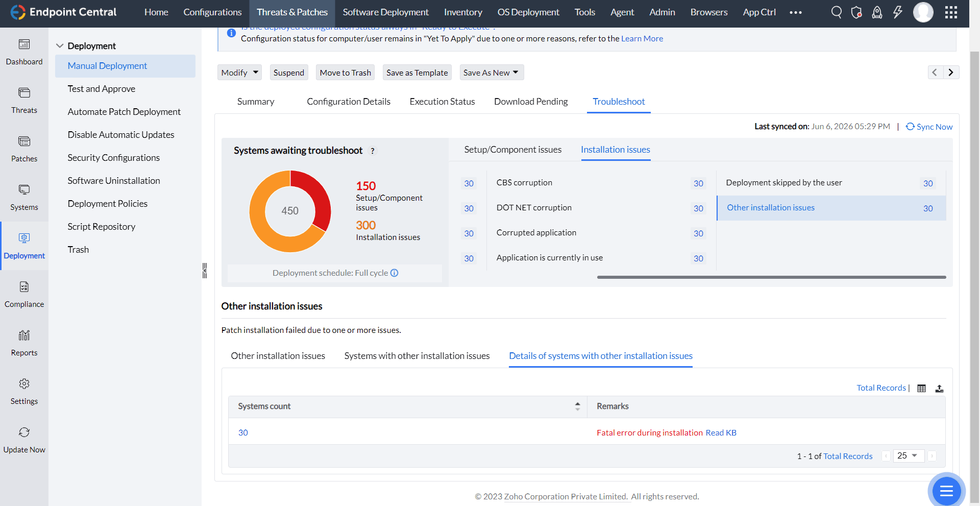
Task: Open the Threats sidebar icon
Action: 24,100
